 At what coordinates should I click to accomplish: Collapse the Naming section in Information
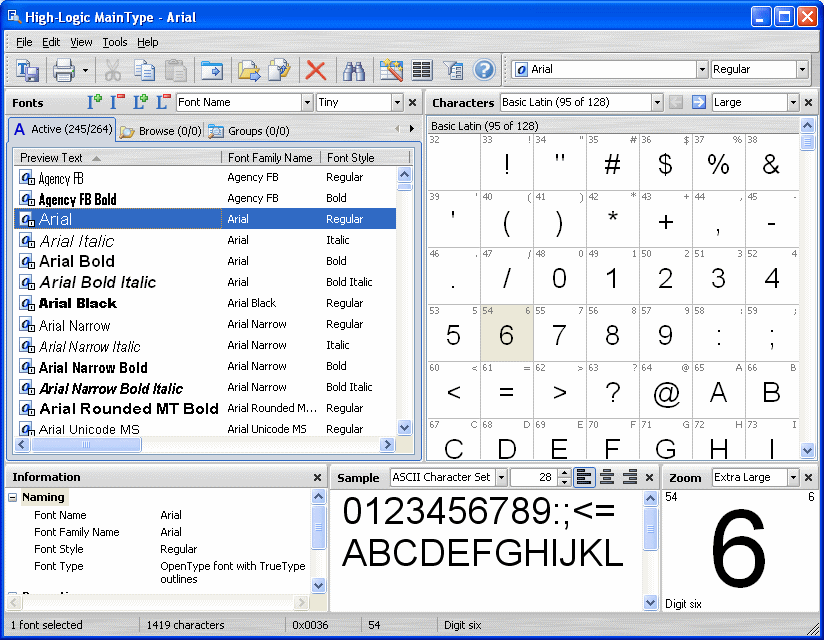(13, 497)
